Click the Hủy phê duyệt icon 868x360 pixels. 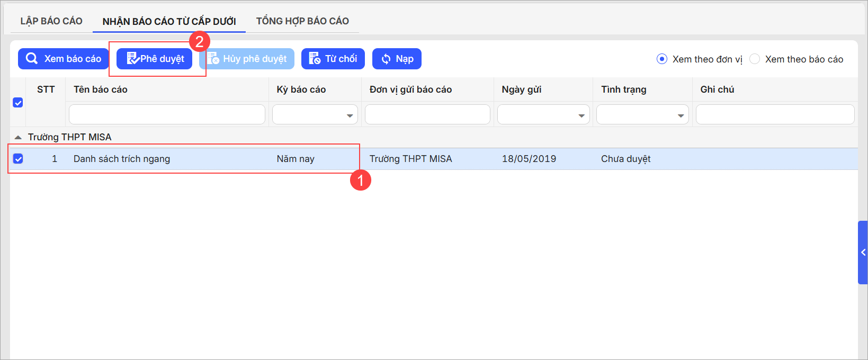(213, 59)
